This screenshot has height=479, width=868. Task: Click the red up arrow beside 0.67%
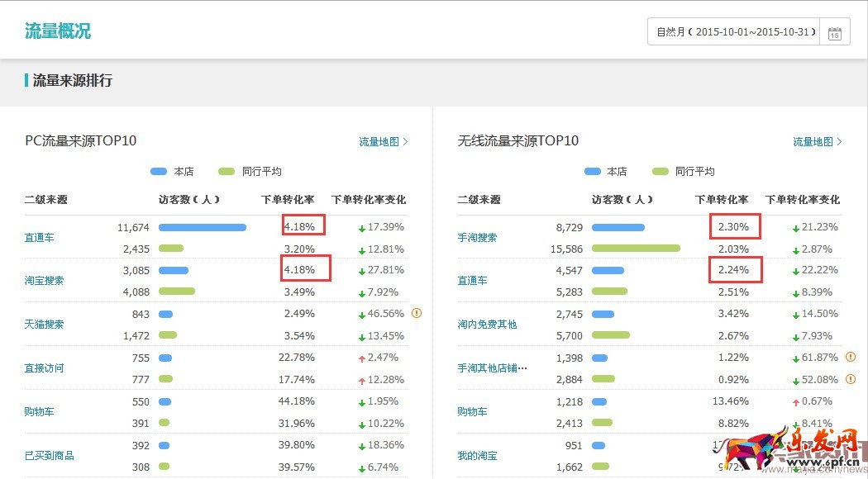tap(795, 401)
